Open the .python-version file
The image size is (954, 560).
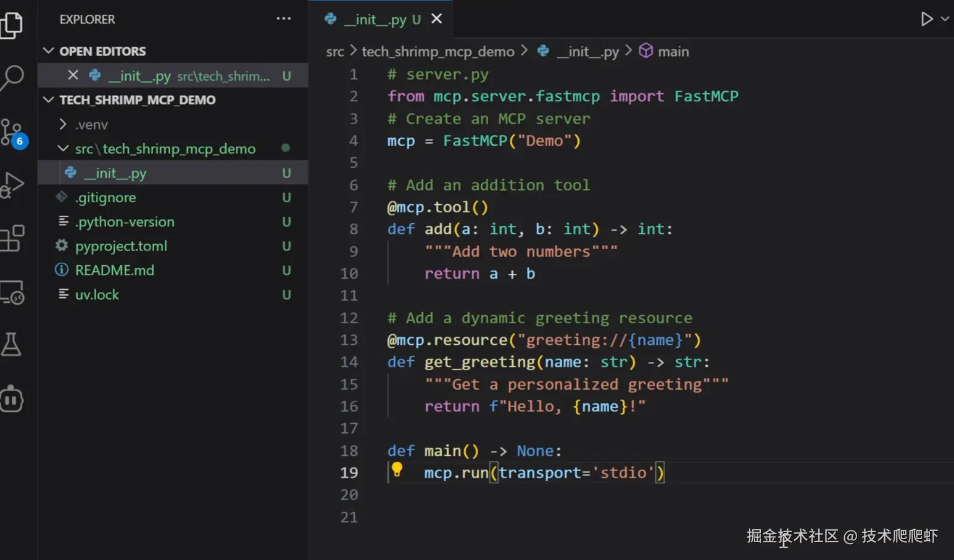coord(173,222)
